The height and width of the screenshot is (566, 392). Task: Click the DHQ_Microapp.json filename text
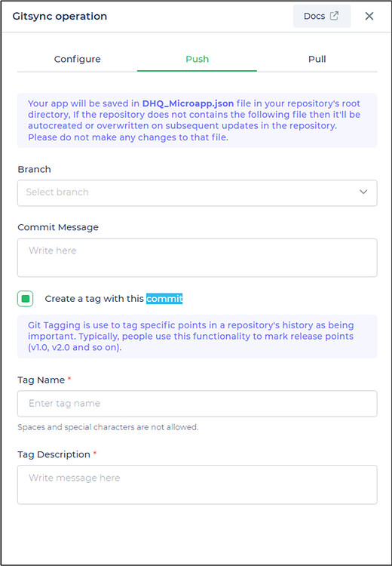188,103
